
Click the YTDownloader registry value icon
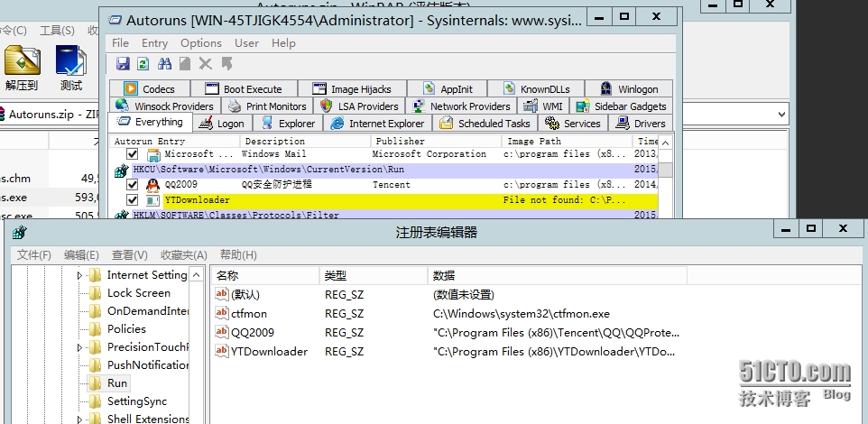(x=221, y=351)
